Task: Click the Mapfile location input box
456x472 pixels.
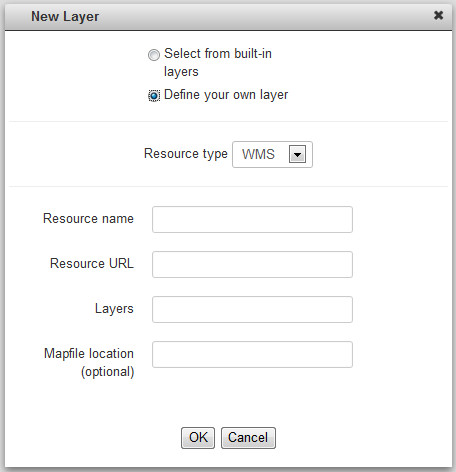Action: (252, 354)
